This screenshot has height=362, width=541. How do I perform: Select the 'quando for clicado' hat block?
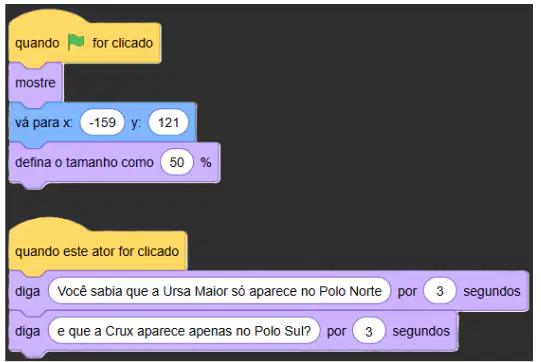[85, 39]
